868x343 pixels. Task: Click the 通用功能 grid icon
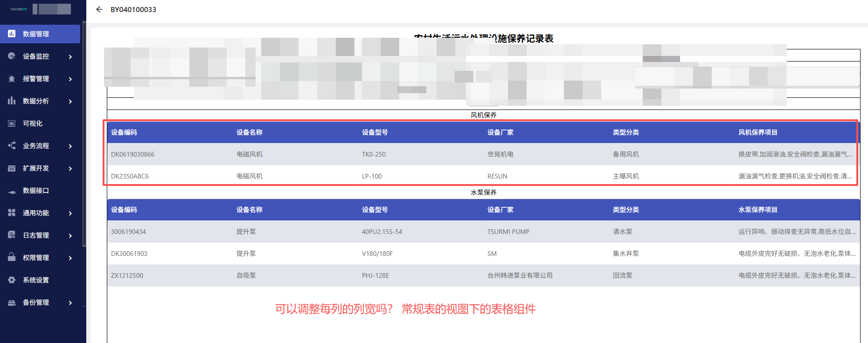[12, 213]
